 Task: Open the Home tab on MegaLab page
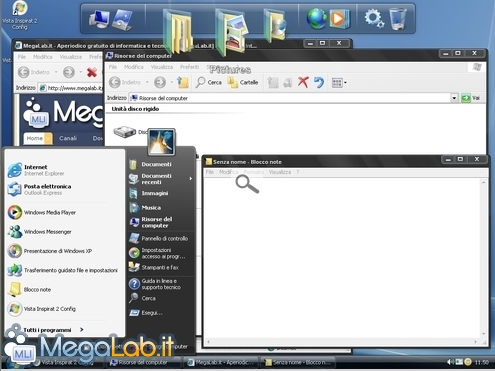tap(38, 138)
